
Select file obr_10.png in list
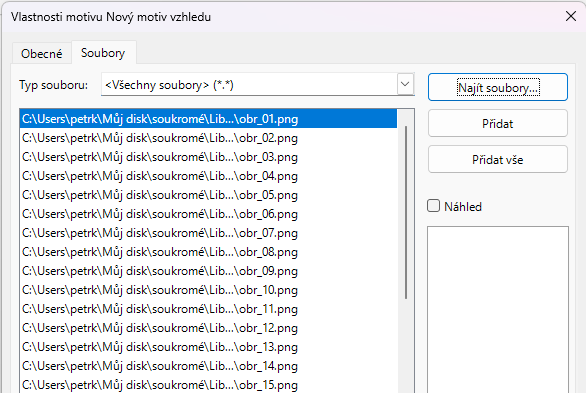(209, 290)
